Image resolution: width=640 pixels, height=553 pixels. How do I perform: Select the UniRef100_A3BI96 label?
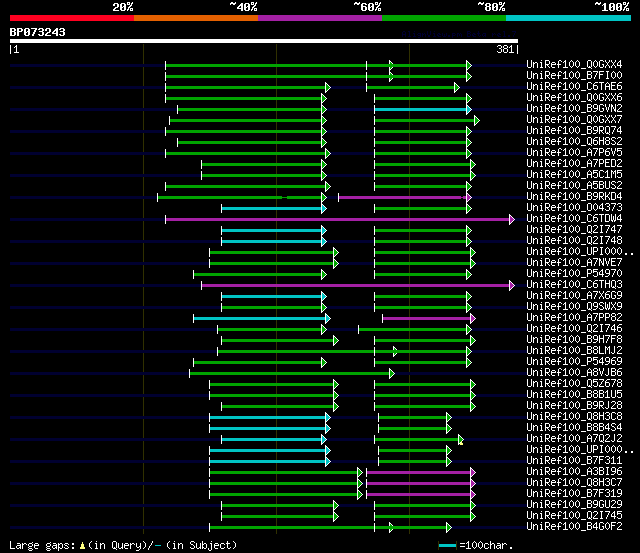click(574, 472)
